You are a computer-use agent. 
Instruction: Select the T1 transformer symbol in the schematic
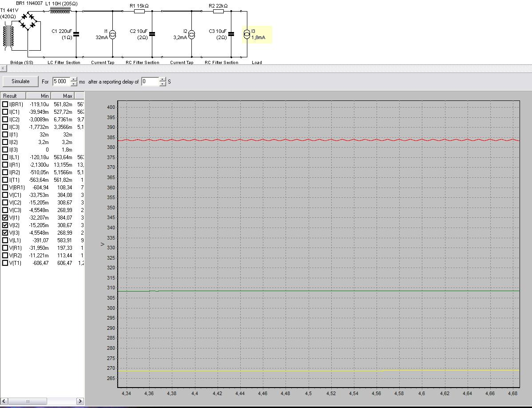point(9,36)
